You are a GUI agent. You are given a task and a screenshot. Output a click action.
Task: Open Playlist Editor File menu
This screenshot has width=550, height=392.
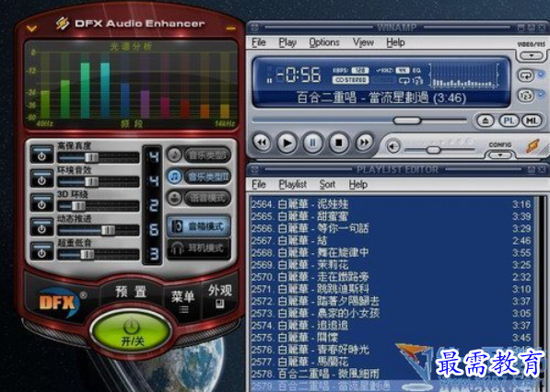click(x=259, y=184)
